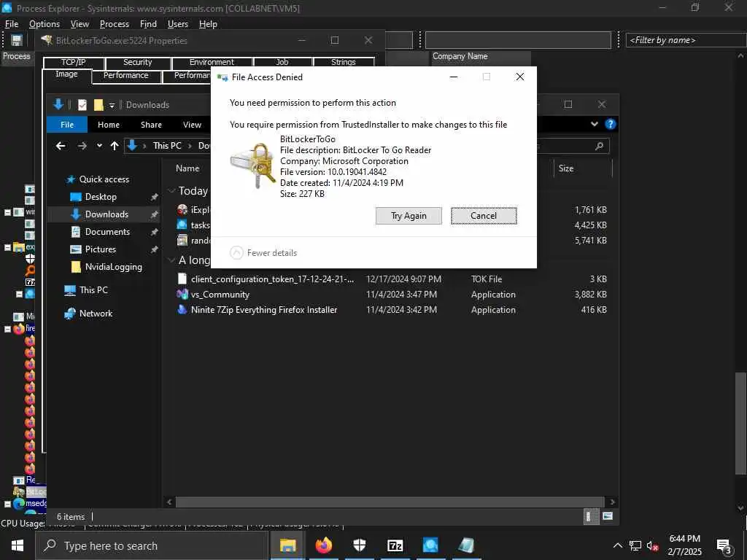Open Customize Quick Access Toolbar dropdown

(112, 105)
